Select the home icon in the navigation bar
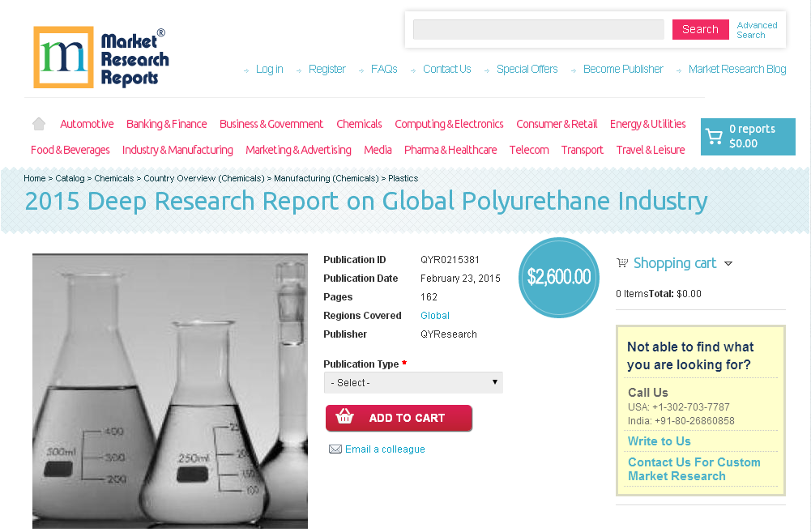This screenshot has height=532, width=811. [x=38, y=123]
